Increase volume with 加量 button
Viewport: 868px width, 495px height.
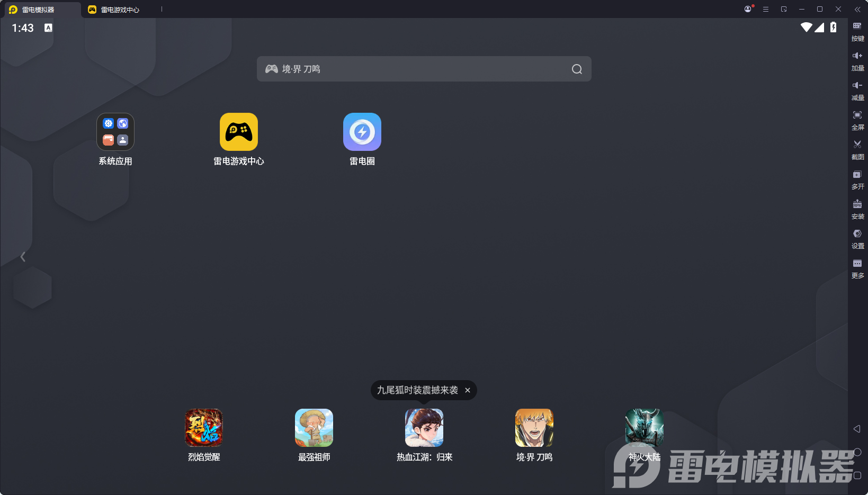(x=857, y=61)
